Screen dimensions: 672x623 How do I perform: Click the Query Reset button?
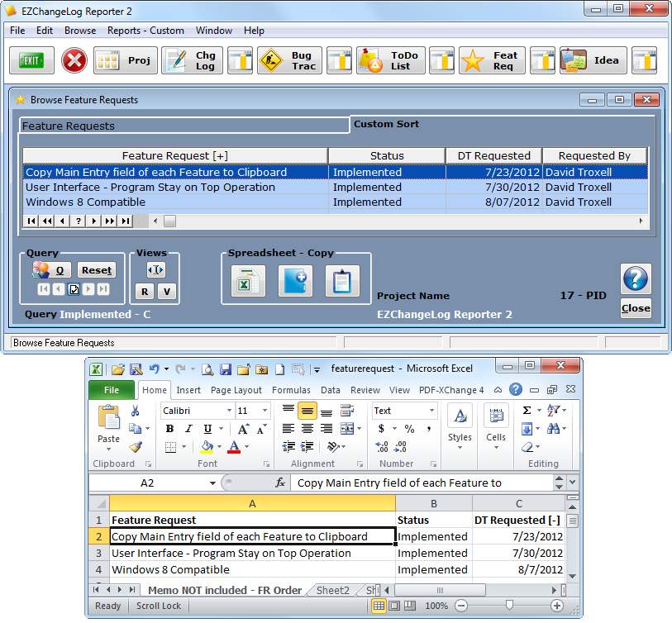[x=97, y=270]
